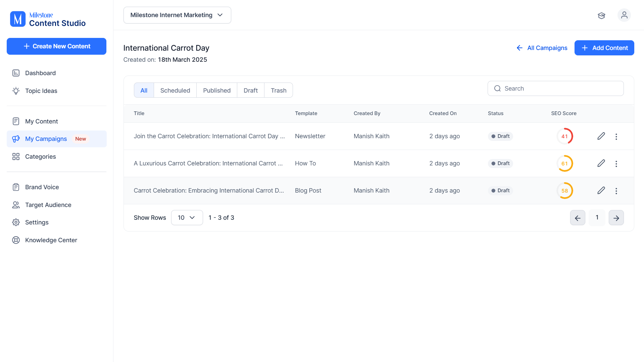Open Brand Voice from the sidebar
Viewport: 644px width, 362px height.
click(56, 187)
